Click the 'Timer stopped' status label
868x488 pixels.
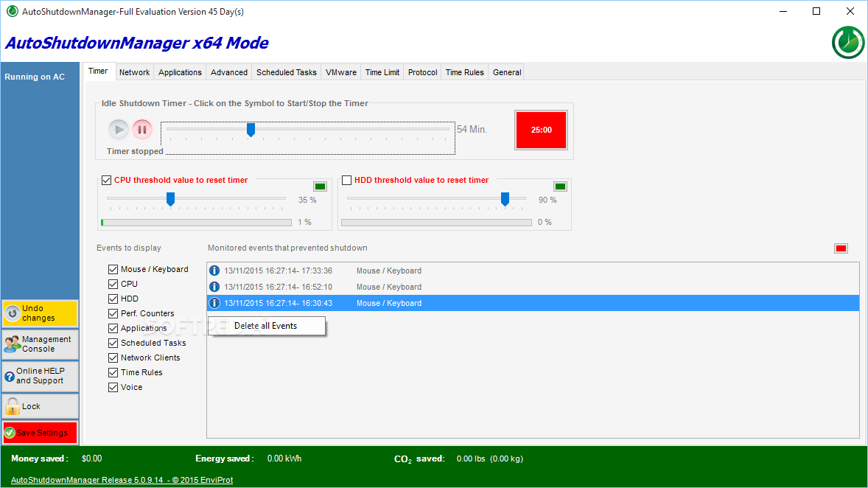pyautogui.click(x=135, y=151)
